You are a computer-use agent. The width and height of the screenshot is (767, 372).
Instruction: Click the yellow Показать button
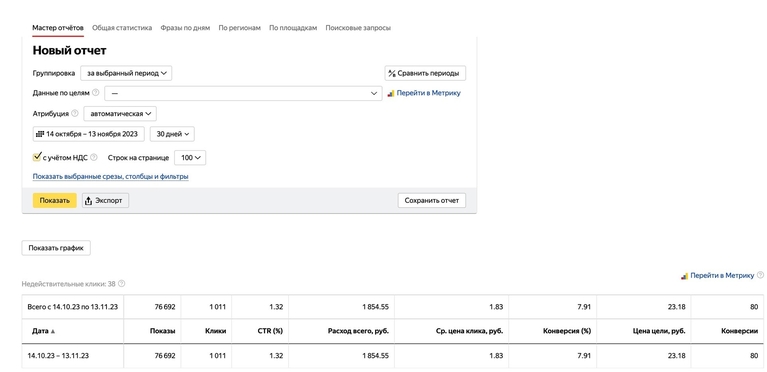click(55, 201)
